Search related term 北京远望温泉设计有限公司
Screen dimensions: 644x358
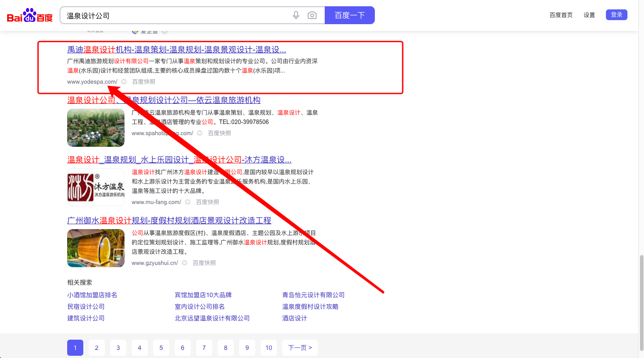[x=212, y=318]
